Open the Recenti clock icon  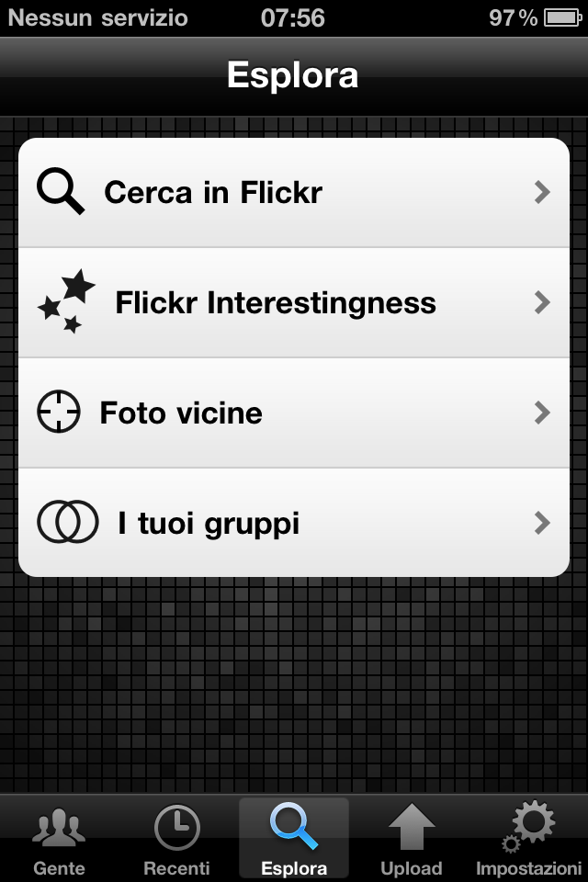point(176,828)
